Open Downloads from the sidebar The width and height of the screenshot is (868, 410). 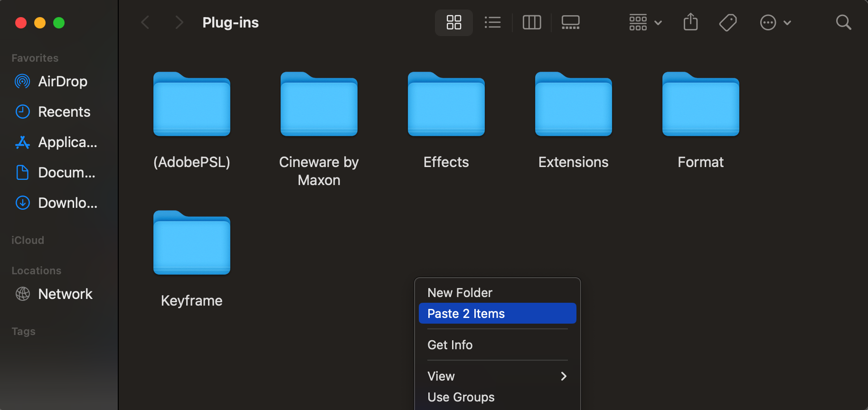pos(67,203)
